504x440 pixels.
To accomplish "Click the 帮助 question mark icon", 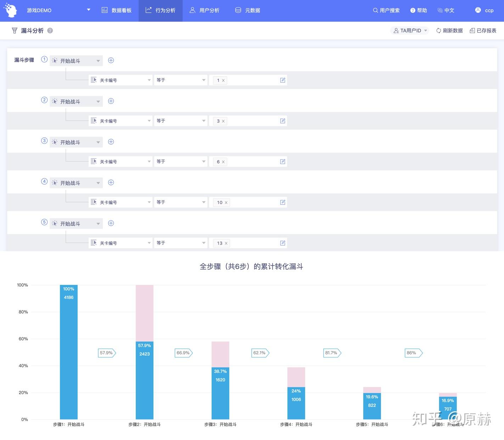I will pos(412,10).
